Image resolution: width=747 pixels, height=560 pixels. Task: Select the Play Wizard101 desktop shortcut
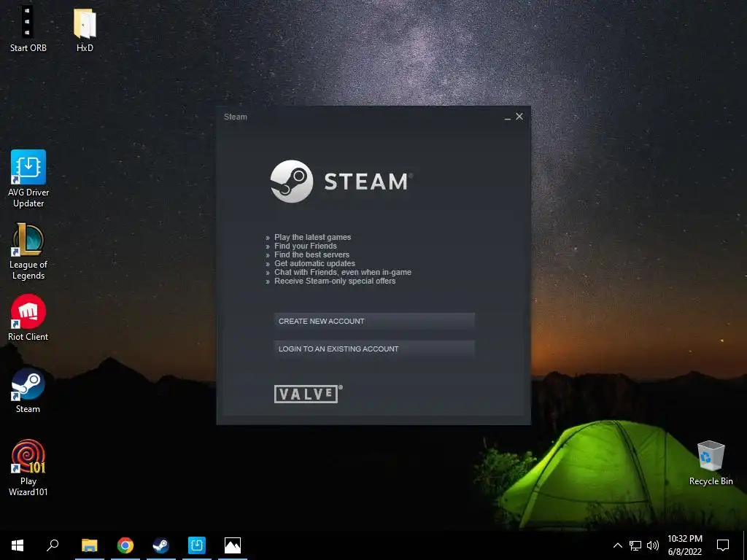click(28, 468)
